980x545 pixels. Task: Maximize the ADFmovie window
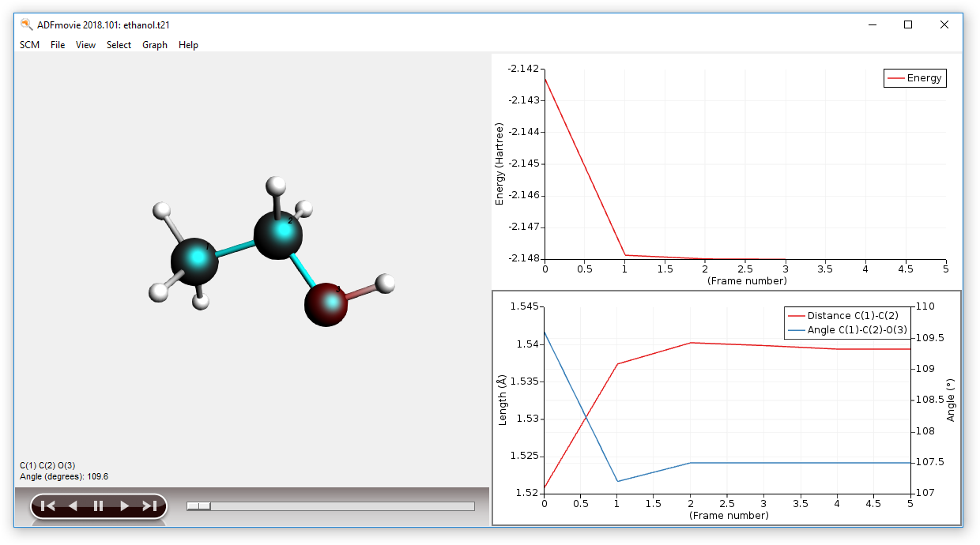pyautogui.click(x=908, y=24)
